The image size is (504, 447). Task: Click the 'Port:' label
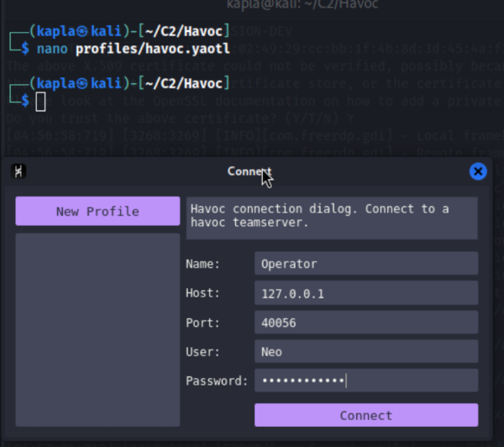pyautogui.click(x=202, y=323)
